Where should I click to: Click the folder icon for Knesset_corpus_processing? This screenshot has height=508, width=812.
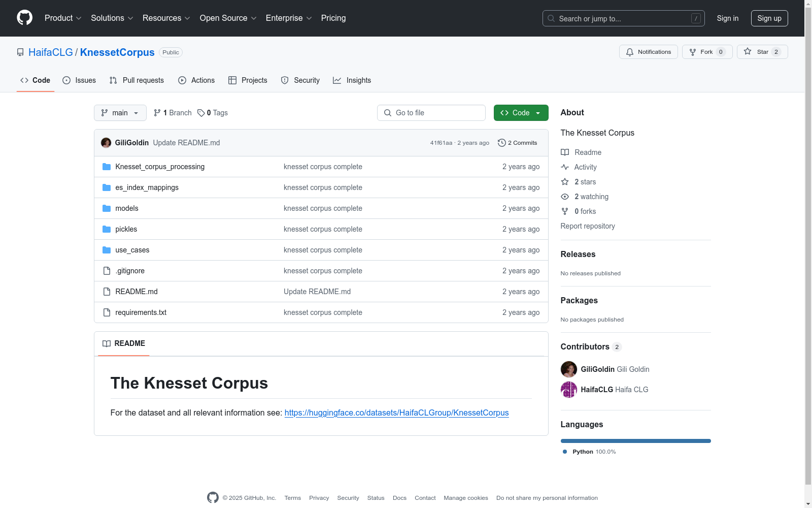(107, 167)
